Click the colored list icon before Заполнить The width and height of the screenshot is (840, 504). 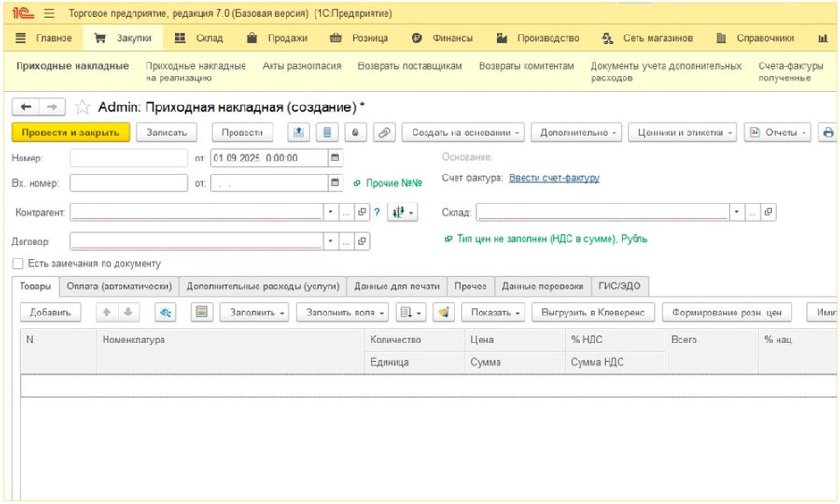click(202, 313)
